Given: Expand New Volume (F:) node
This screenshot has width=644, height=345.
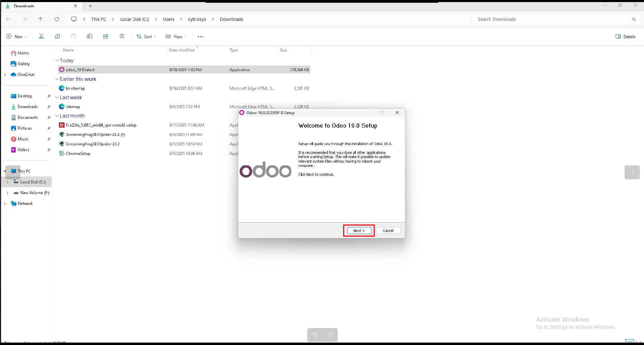Looking at the screenshot, I should (8, 193).
